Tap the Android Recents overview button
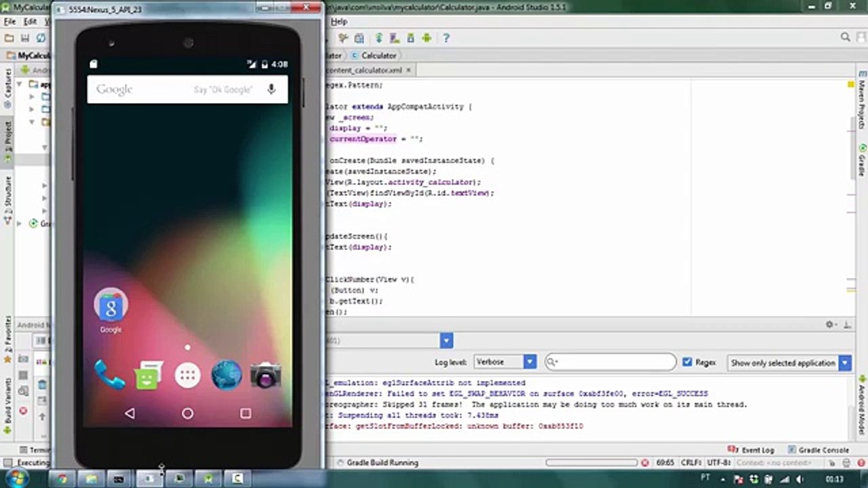868x488 pixels. pyautogui.click(x=245, y=413)
